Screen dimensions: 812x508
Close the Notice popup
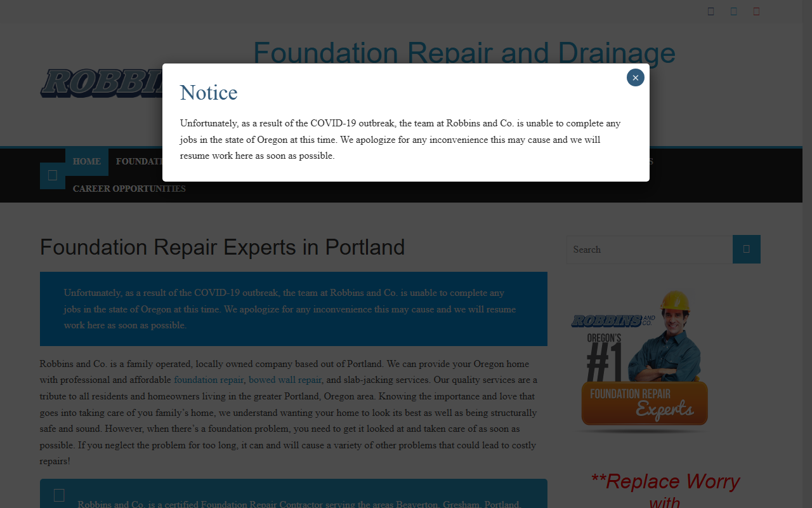click(636, 77)
